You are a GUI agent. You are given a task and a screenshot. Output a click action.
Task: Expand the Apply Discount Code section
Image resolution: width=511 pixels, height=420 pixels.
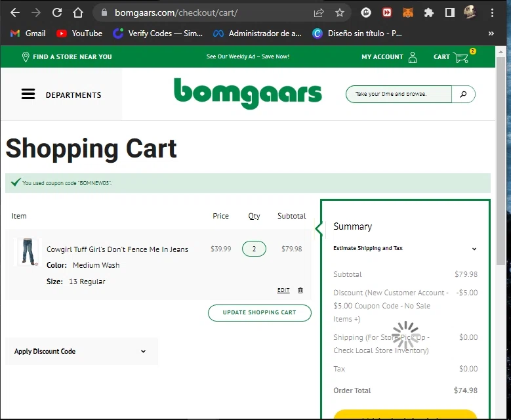80,351
